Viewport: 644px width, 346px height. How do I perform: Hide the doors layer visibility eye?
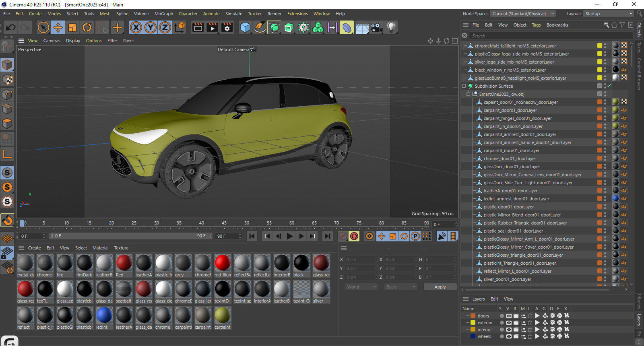pyautogui.click(x=509, y=316)
